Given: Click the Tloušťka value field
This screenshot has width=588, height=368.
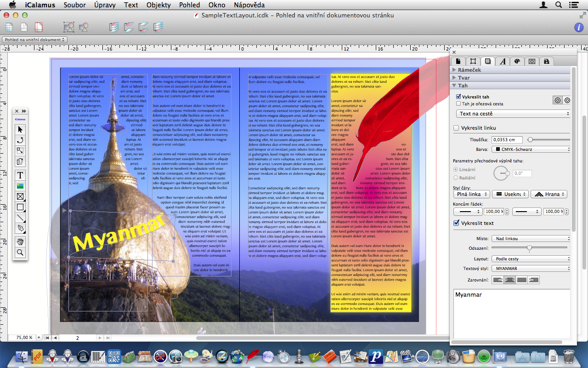Looking at the screenshot, I should click(508, 140).
